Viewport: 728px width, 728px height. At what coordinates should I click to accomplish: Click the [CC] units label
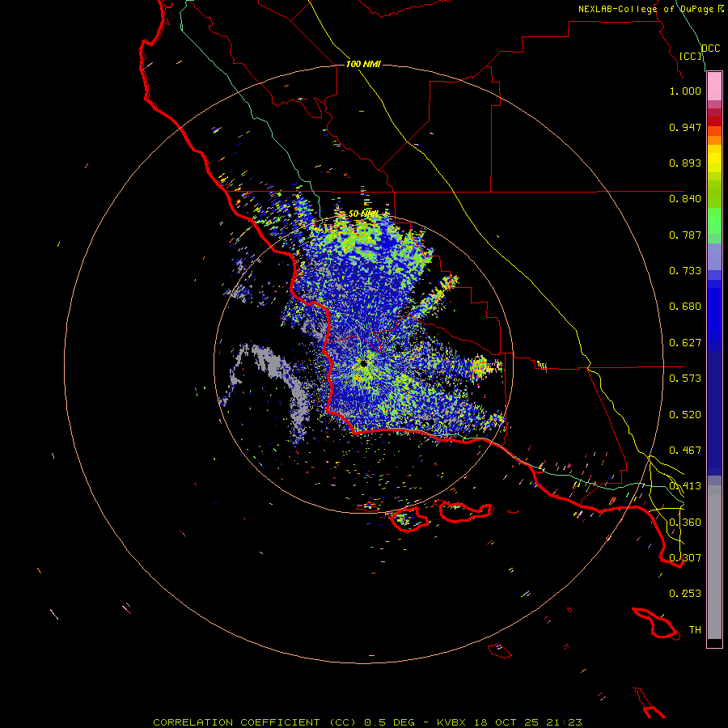click(691, 56)
